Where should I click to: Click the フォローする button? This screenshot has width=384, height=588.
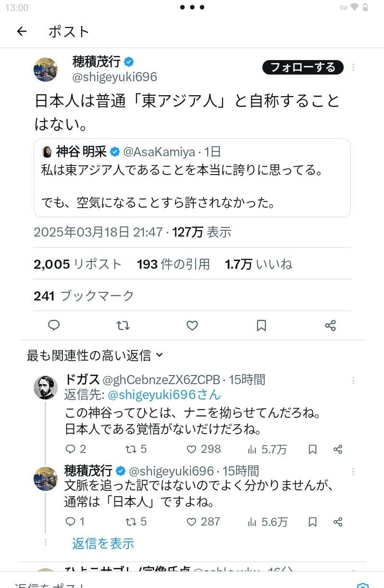[303, 67]
